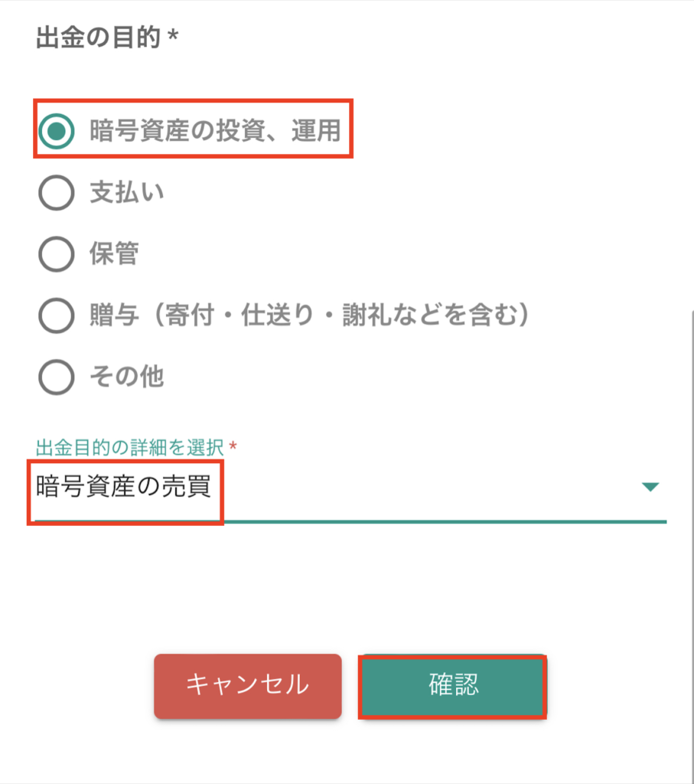The height and width of the screenshot is (784, 694).
Task: Click the underlined dropdown input line
Action: pyautogui.click(x=344, y=522)
